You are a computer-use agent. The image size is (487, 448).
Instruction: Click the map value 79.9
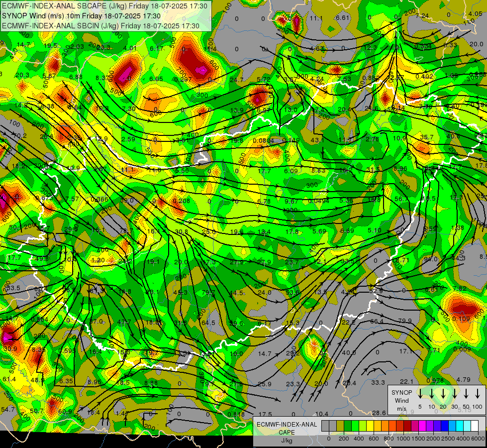click(405, 321)
